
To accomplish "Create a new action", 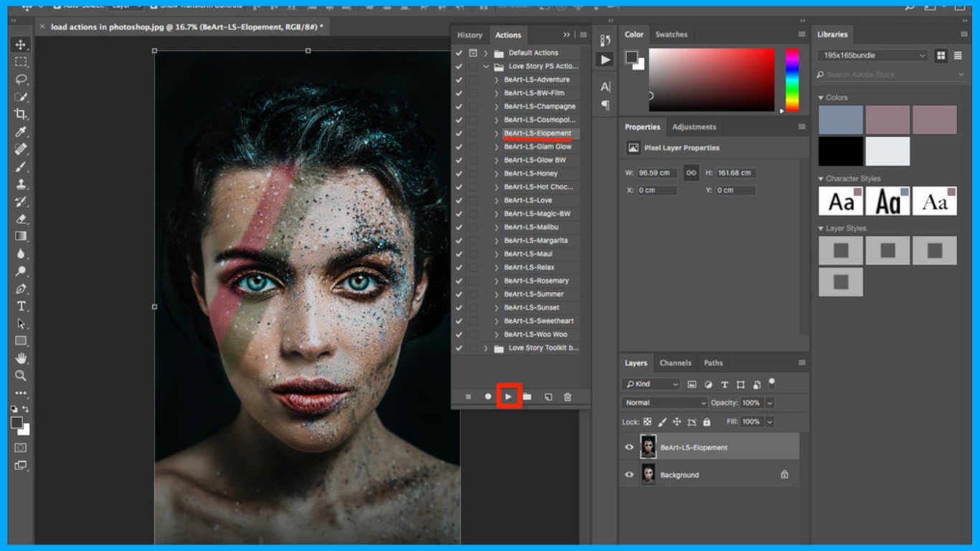I will pos(548,397).
